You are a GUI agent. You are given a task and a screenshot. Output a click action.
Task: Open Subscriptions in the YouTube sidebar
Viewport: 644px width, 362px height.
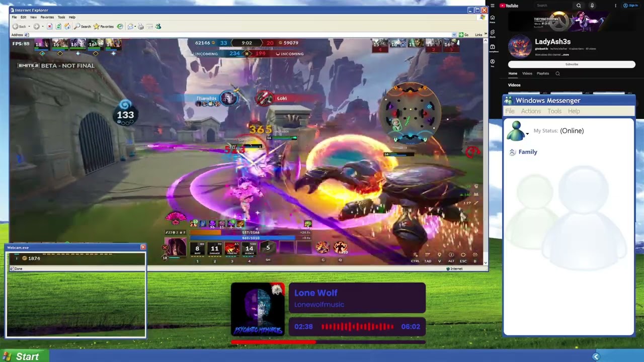click(493, 48)
